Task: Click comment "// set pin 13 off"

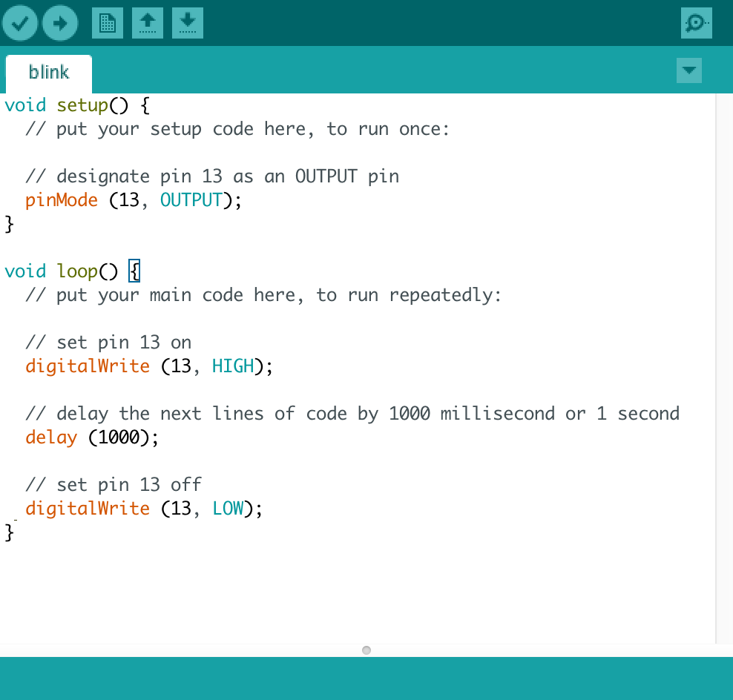Action: point(114,484)
